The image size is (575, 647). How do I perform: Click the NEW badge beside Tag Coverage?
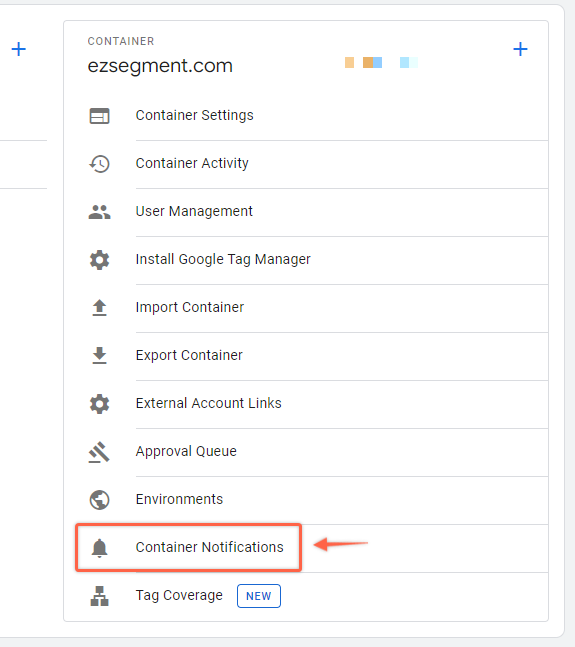(259, 596)
